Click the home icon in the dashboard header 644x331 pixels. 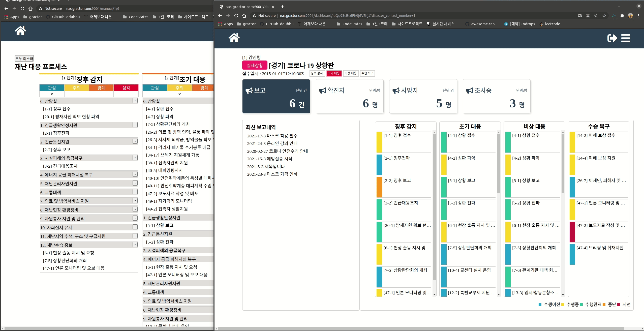[234, 38]
